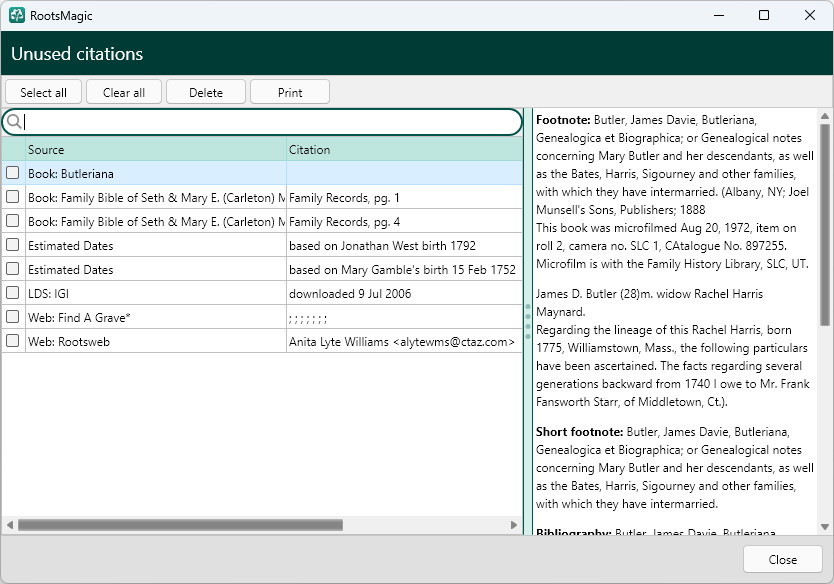Close the window with the title bar X
Image resolution: width=834 pixels, height=584 pixels.
click(810, 15)
